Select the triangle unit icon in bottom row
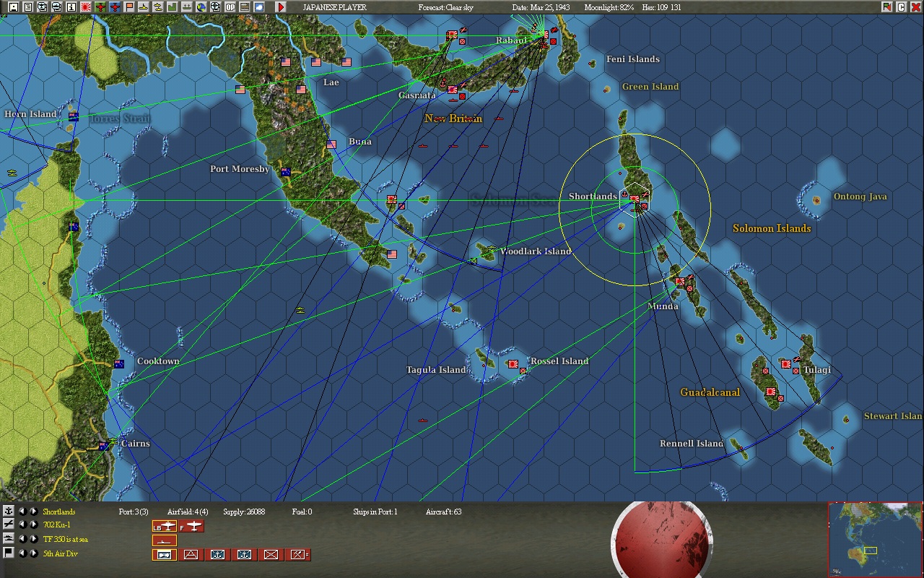This screenshot has width=924, height=578. point(191,555)
